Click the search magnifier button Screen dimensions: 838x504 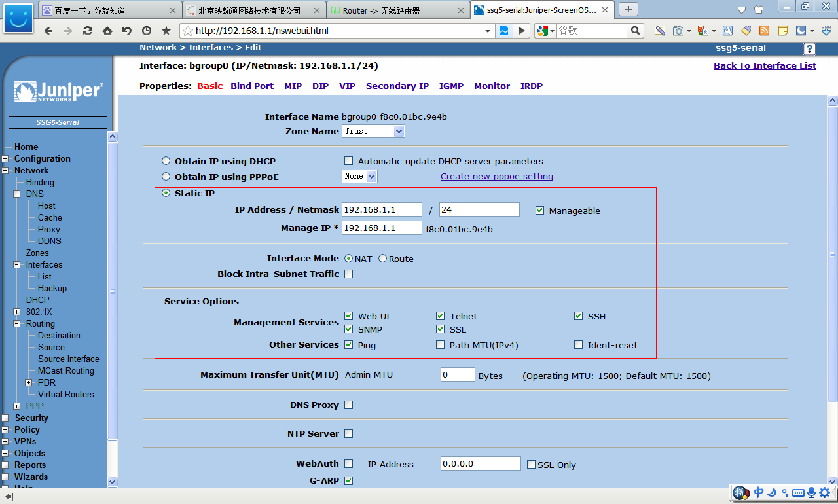coord(635,31)
